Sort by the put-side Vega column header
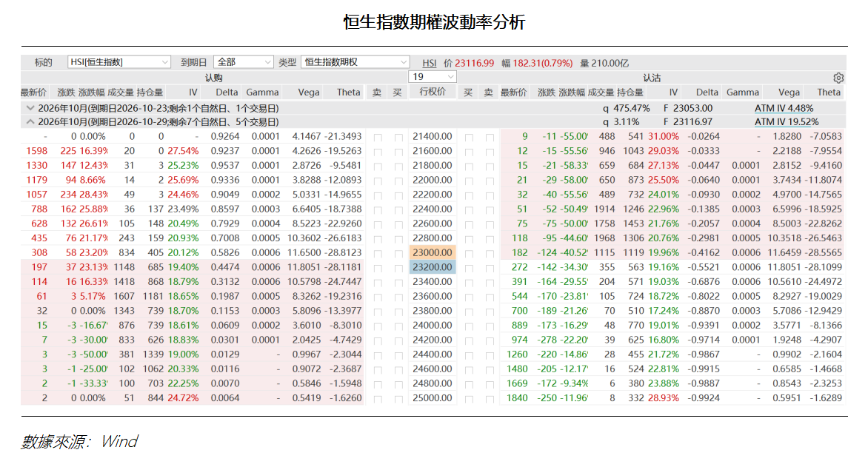This screenshot has height=464, width=868. click(x=789, y=93)
